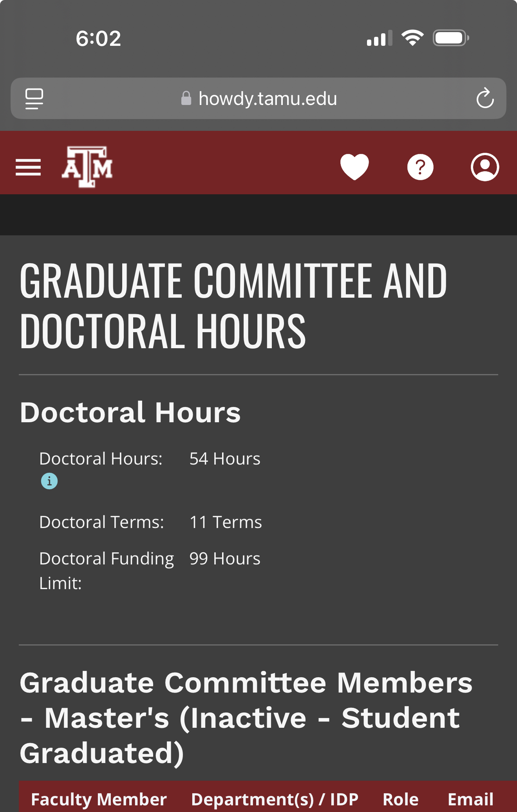Select the Graduate Committee Members heading

(246, 718)
